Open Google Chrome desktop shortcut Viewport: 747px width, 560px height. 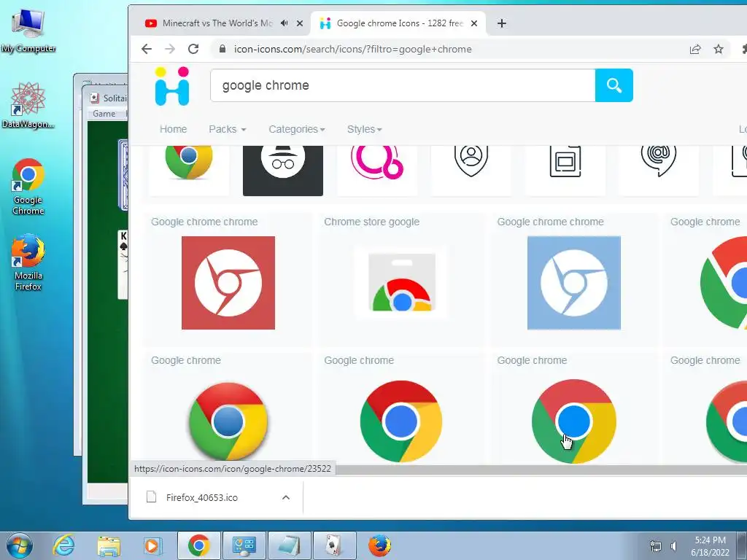click(28, 187)
